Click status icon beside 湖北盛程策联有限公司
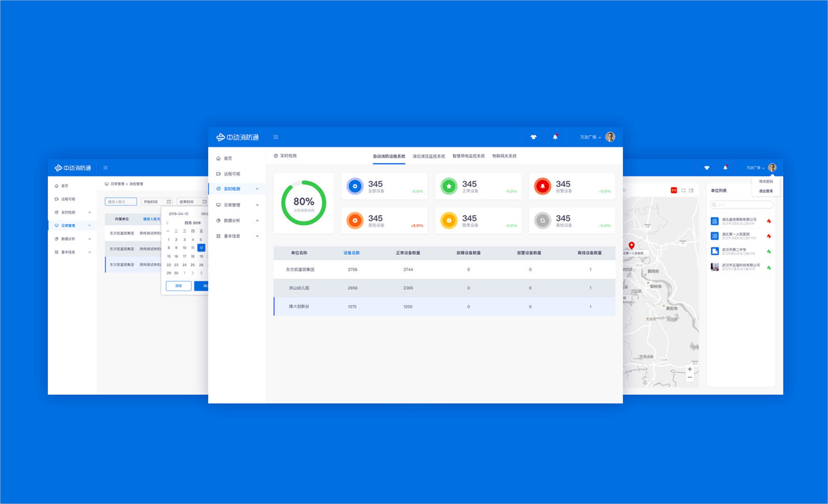The height and width of the screenshot is (504, 828). (769, 221)
